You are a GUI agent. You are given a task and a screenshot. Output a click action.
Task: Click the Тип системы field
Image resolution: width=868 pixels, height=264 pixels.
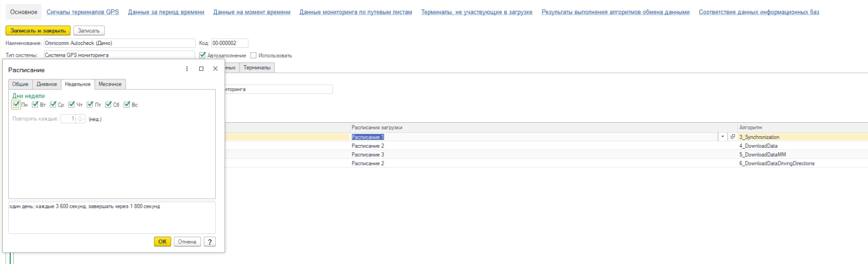120,55
